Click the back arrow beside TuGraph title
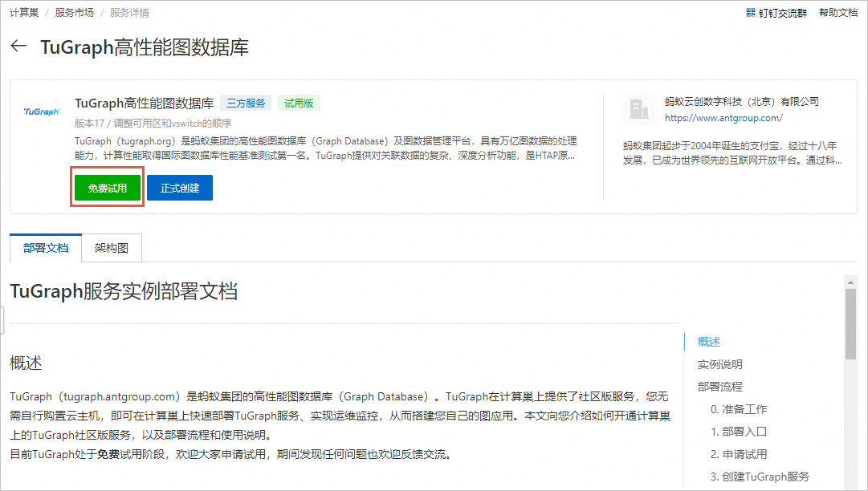Image resolution: width=868 pixels, height=491 pixels. [x=18, y=46]
